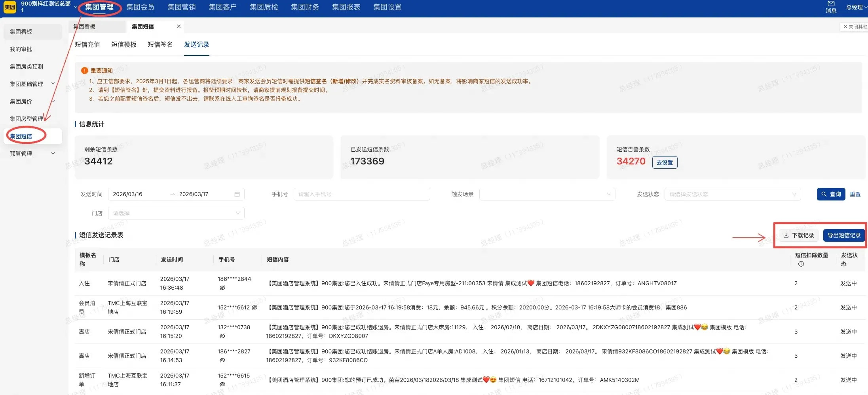The height and width of the screenshot is (395, 868).
Task: Unmask the phone number in 新增订单 row
Action: tap(223, 384)
